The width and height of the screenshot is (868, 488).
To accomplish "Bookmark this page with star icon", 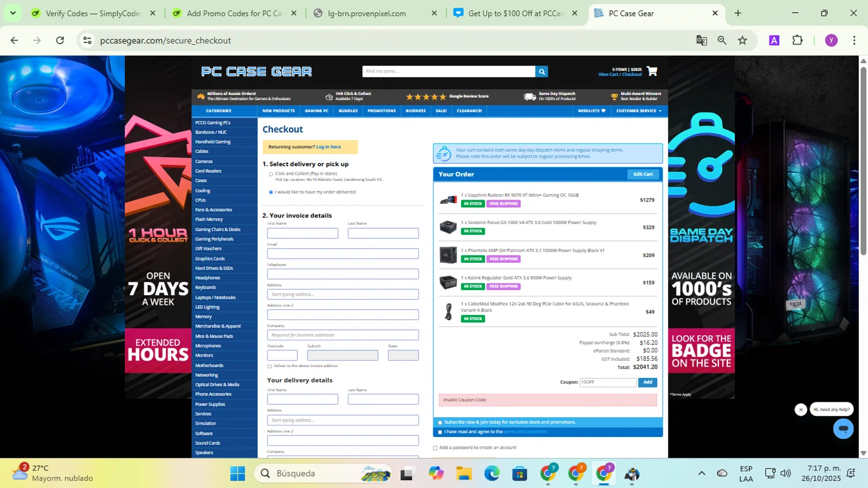I will click(742, 41).
